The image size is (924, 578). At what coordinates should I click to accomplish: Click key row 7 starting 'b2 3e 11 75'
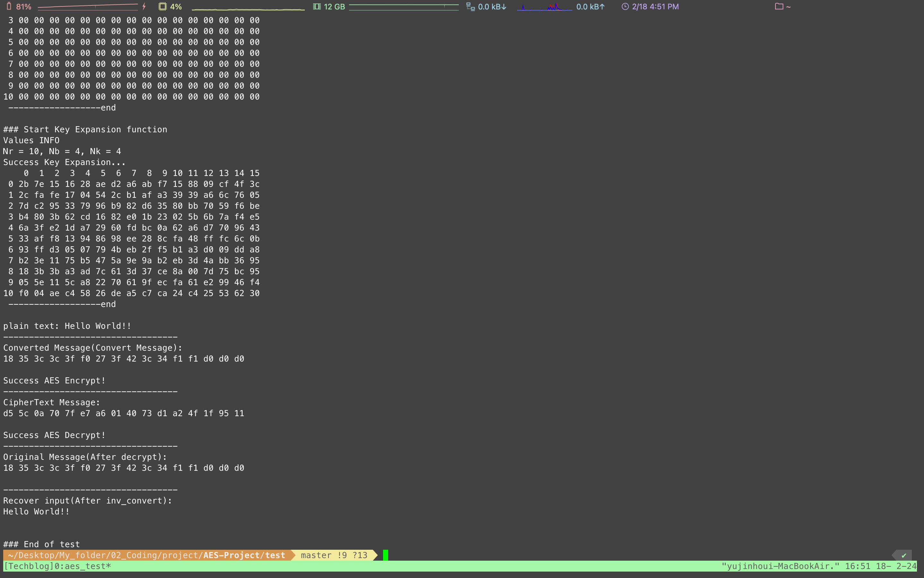pos(134,260)
